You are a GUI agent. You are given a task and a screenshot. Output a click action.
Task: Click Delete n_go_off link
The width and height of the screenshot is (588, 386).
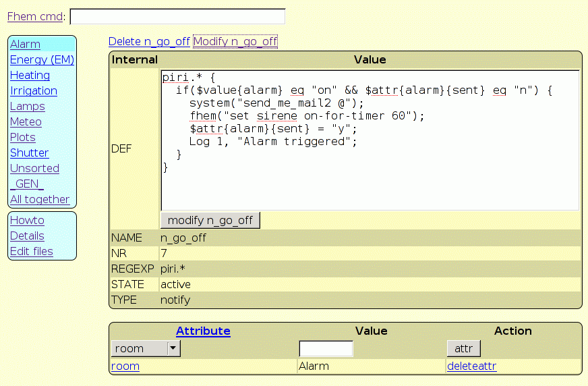[x=149, y=41]
